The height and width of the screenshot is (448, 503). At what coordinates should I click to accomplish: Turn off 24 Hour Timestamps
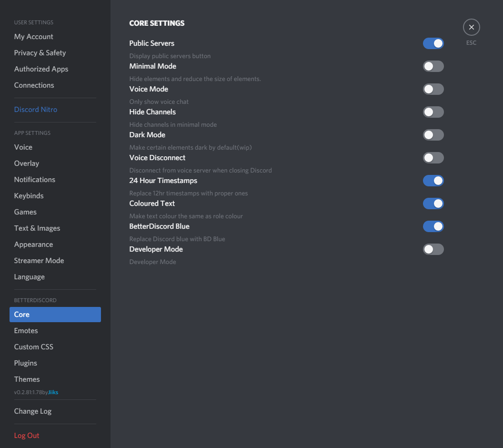(x=433, y=181)
